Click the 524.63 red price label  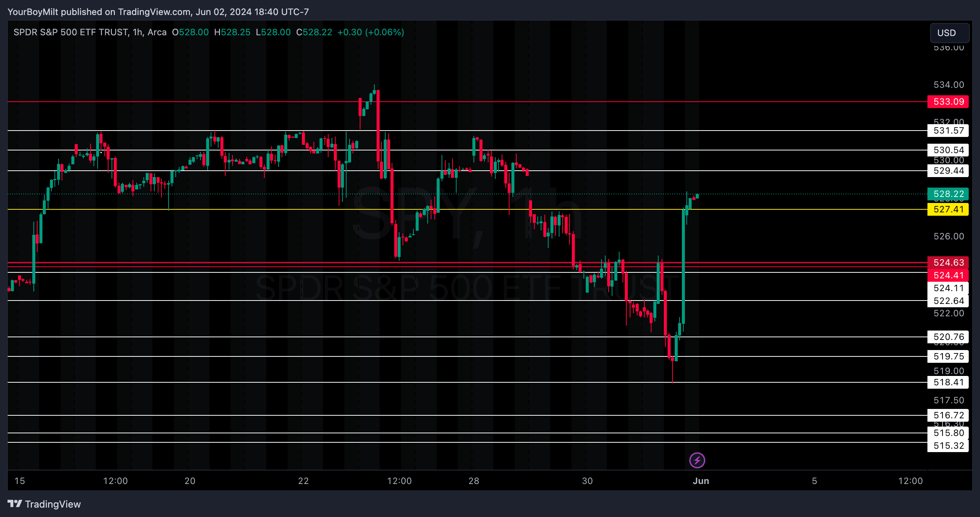948,262
